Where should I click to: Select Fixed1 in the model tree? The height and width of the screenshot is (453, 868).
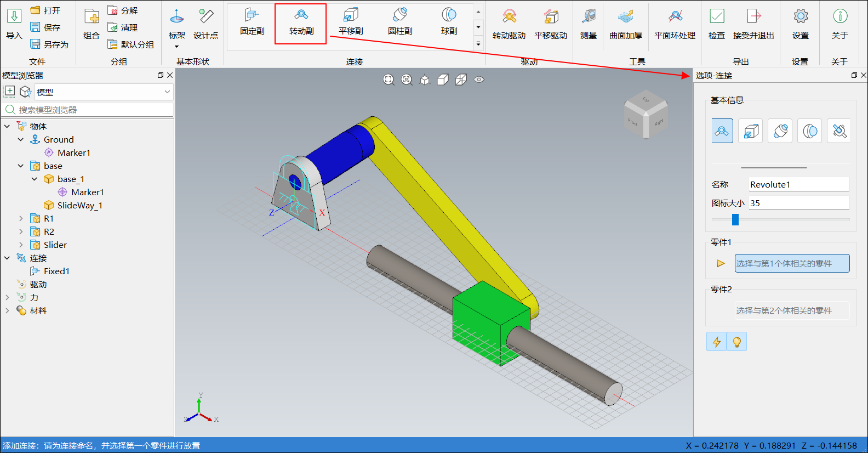[56, 271]
